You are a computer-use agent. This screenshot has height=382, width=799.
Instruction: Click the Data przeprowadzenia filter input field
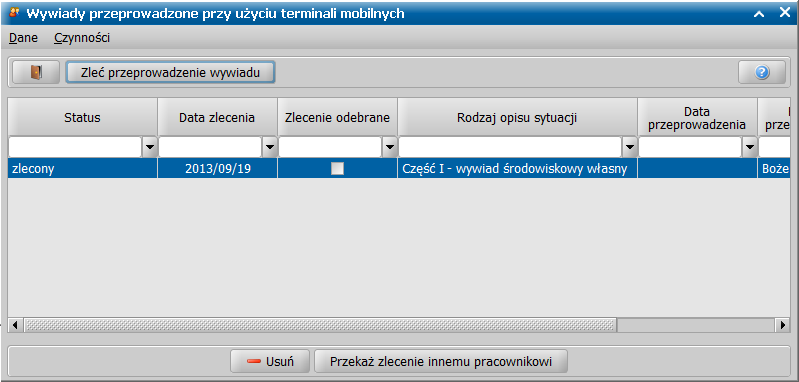click(690, 147)
